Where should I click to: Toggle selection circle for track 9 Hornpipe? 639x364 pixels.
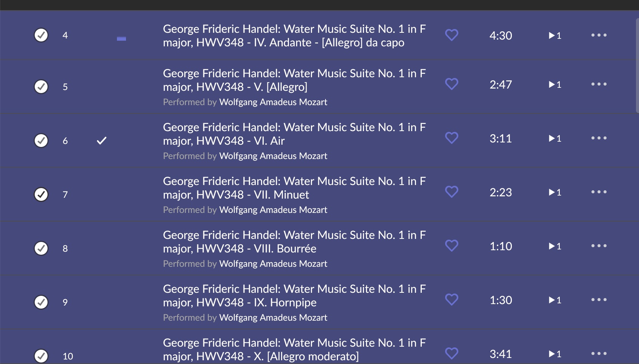pos(41,302)
